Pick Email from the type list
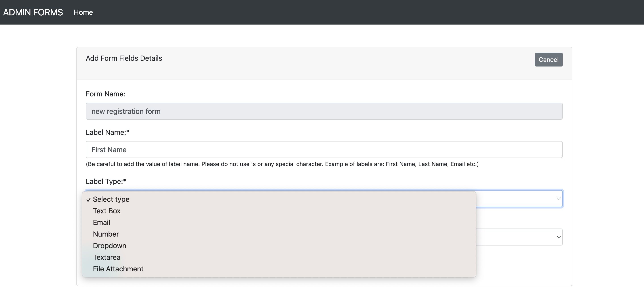 tap(101, 222)
